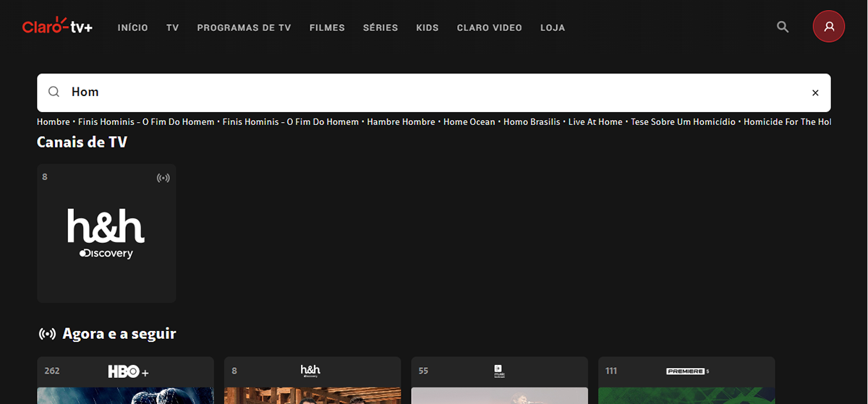Open the LOJA menu item
868x404 pixels.
click(x=553, y=27)
